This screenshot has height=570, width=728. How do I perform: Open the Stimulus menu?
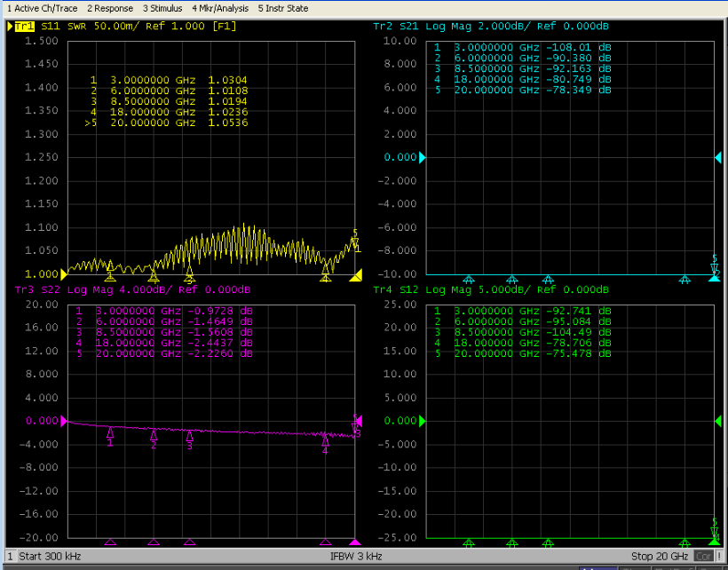pos(162,8)
